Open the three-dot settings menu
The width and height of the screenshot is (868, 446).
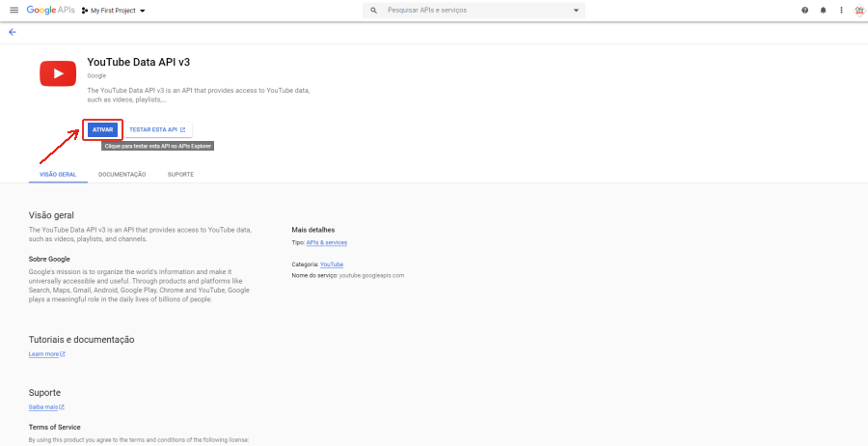point(841,10)
